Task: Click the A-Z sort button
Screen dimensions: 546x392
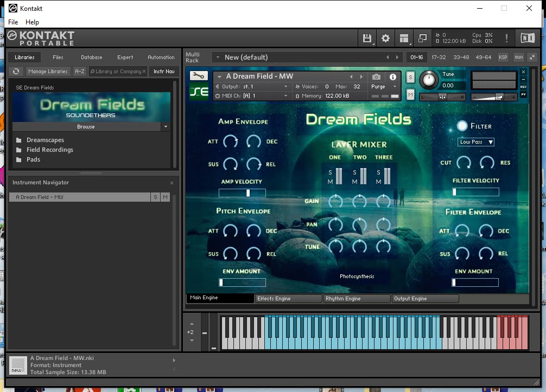Action: click(x=80, y=72)
